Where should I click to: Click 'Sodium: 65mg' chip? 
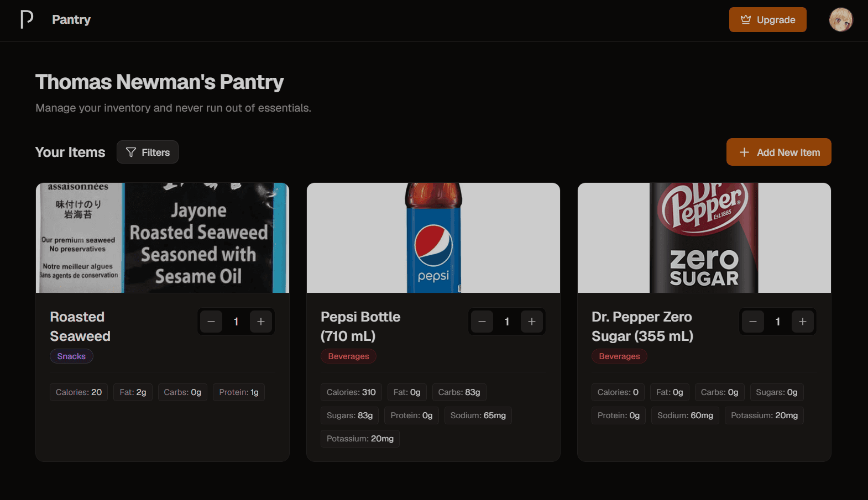click(478, 415)
